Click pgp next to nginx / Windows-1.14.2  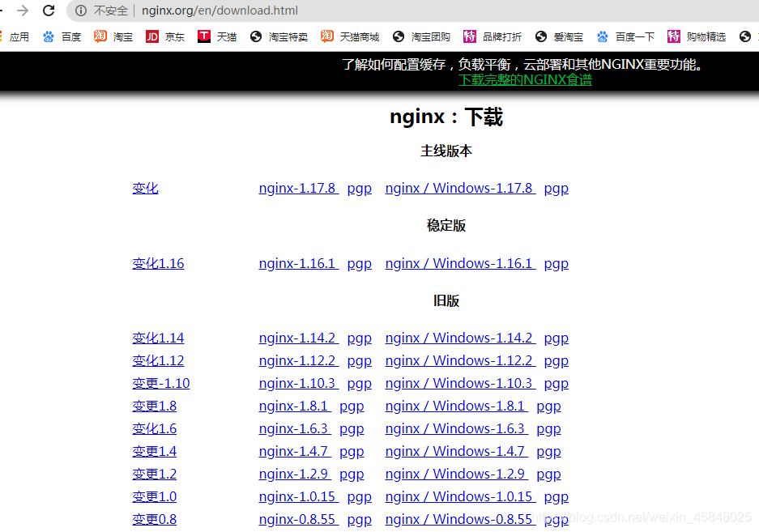pyautogui.click(x=556, y=338)
